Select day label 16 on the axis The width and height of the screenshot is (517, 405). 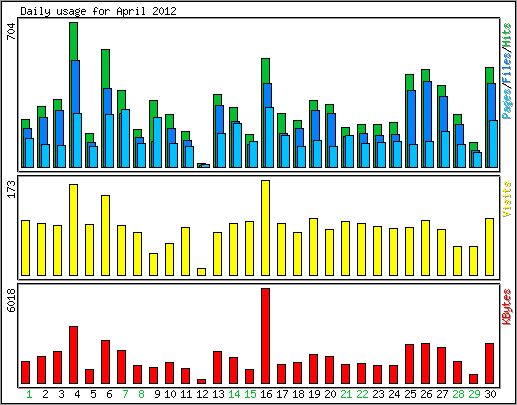click(266, 394)
